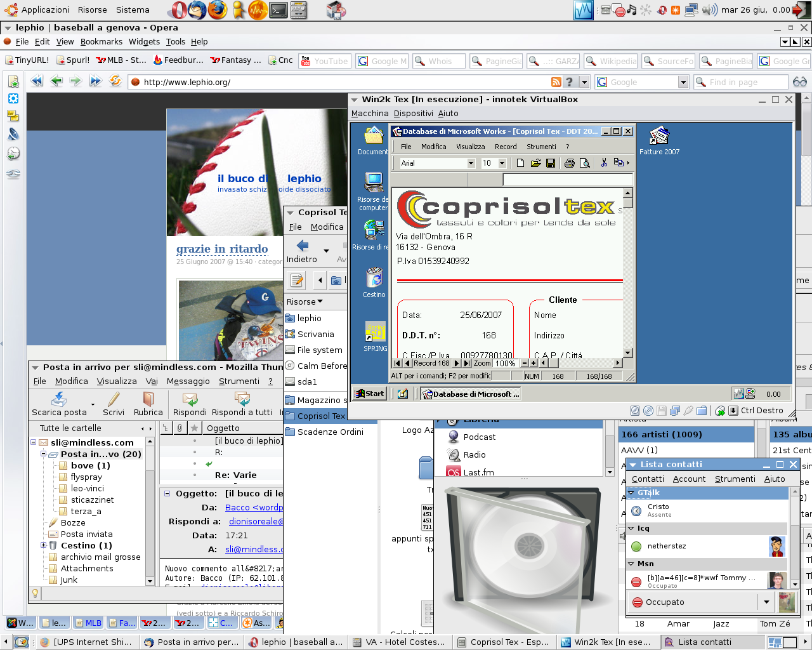The height and width of the screenshot is (650, 812).
Task: Click zoom-in plus button in Works
Action: click(534, 364)
